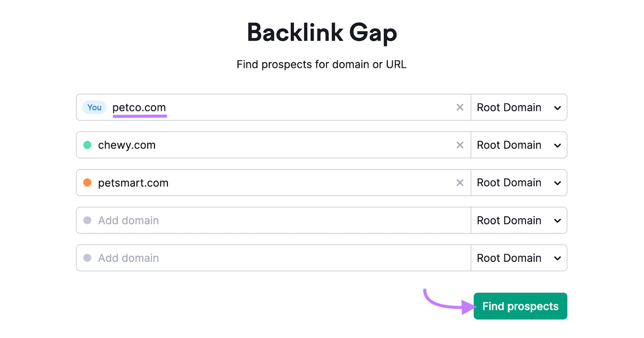Screen dimensions: 644x338
Task: Click the gray dot in last Add domain row
Action: tap(87, 258)
